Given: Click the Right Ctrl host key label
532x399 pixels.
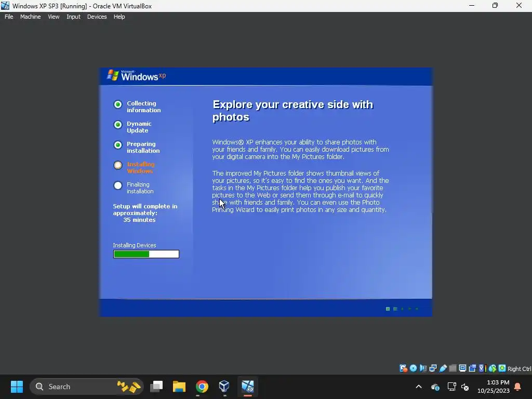Looking at the screenshot, I should point(519,369).
